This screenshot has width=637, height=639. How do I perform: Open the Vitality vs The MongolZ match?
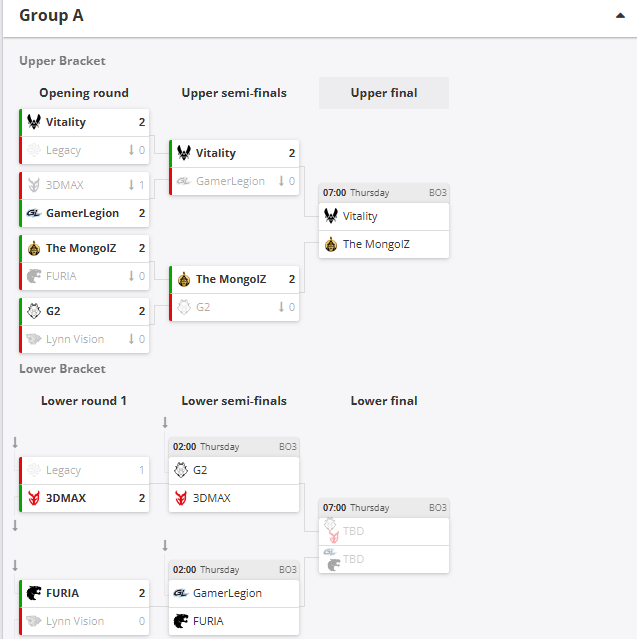(383, 229)
